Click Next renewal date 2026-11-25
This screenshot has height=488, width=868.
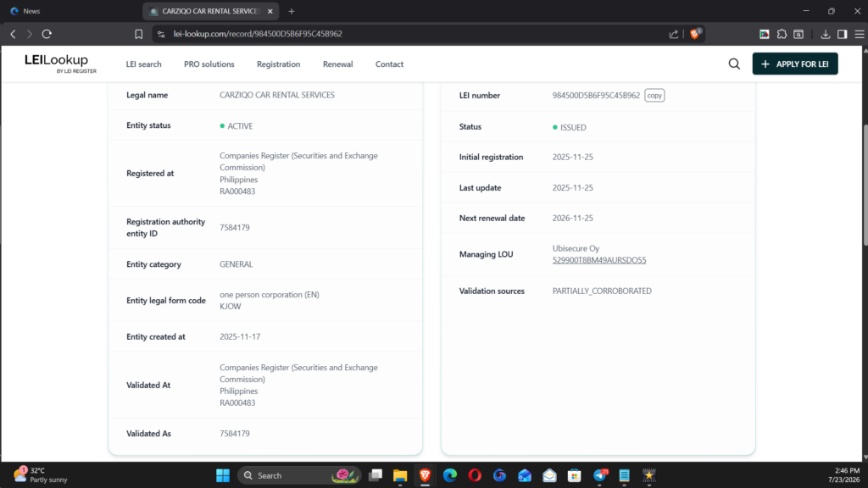572,218
